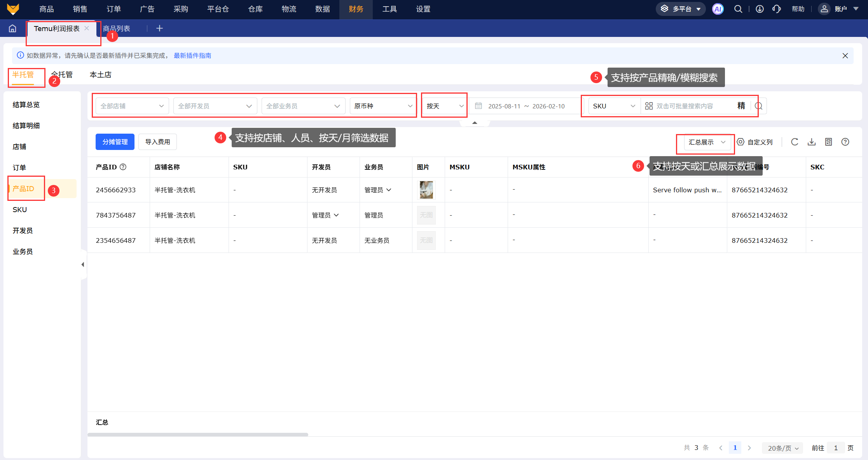
Task: Click the export download icon above table
Action: [812, 142]
